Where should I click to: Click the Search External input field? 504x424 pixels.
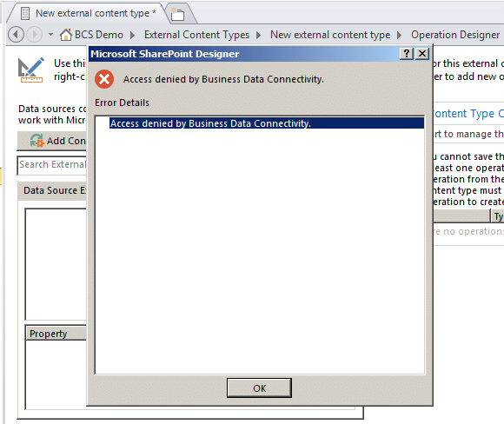tap(52, 165)
